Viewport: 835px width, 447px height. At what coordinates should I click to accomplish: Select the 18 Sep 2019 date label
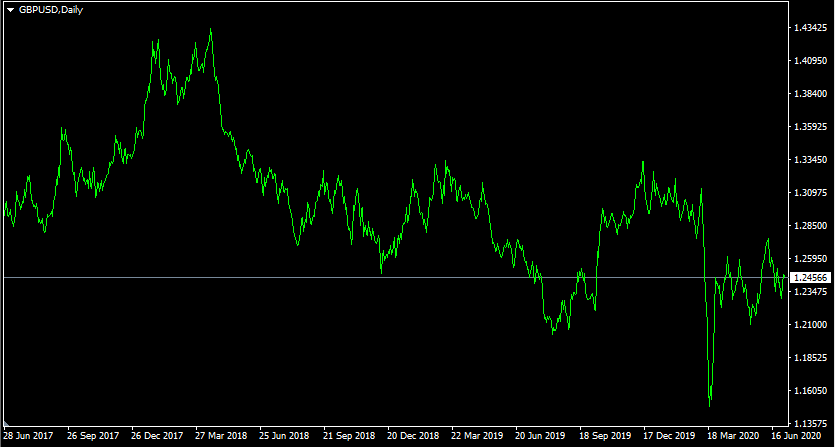pyautogui.click(x=605, y=436)
